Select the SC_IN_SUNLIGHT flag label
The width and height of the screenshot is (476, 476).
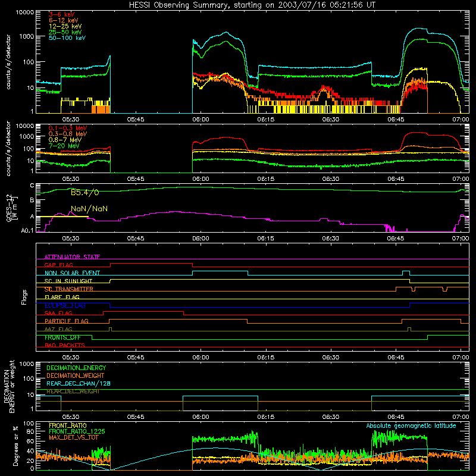68,281
